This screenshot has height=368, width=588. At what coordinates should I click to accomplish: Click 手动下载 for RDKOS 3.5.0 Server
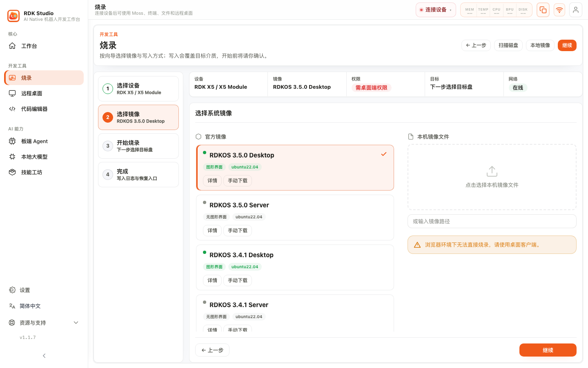point(238,231)
